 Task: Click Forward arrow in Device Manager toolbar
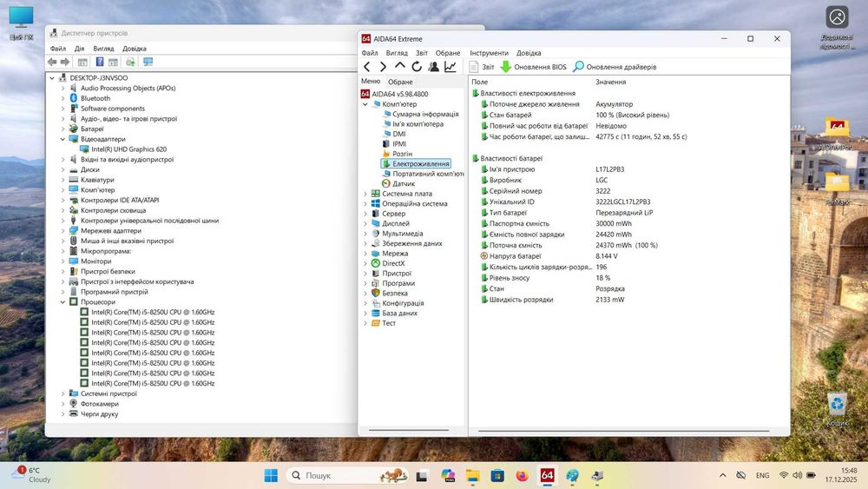(x=65, y=62)
